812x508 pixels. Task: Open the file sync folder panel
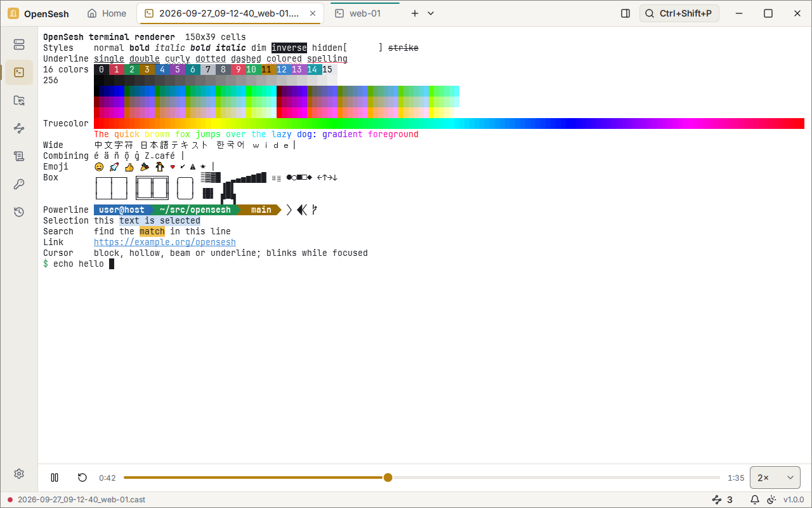(x=19, y=100)
